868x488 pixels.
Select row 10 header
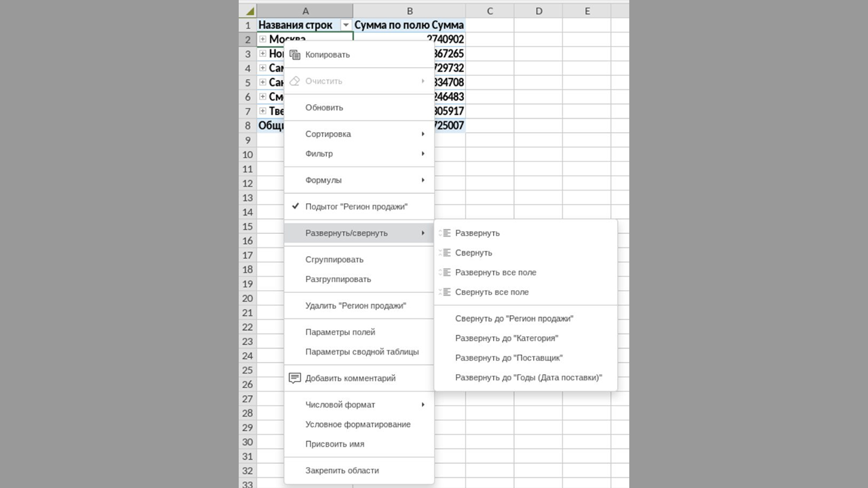point(248,155)
